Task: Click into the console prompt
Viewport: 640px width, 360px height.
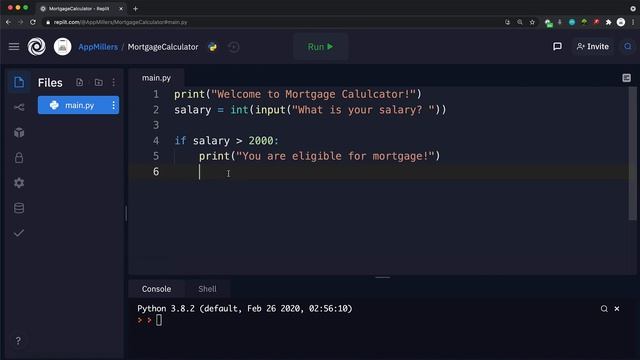Action: [159, 320]
